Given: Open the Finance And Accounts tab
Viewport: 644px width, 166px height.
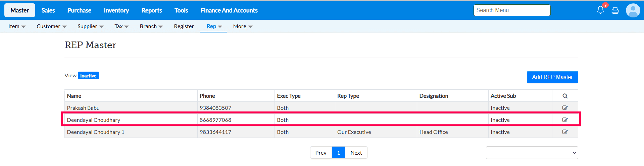Looking at the screenshot, I should pyautogui.click(x=229, y=10).
